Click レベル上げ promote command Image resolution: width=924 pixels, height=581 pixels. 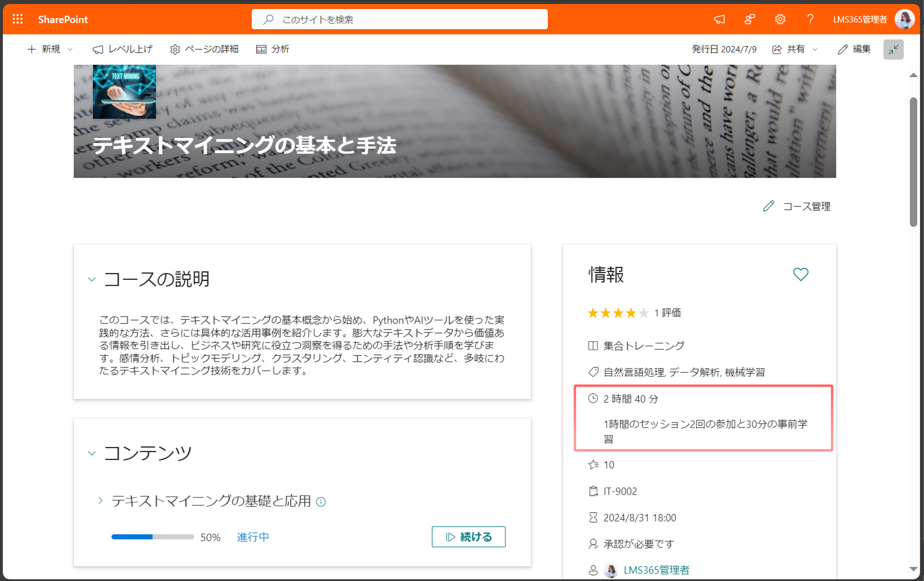122,49
